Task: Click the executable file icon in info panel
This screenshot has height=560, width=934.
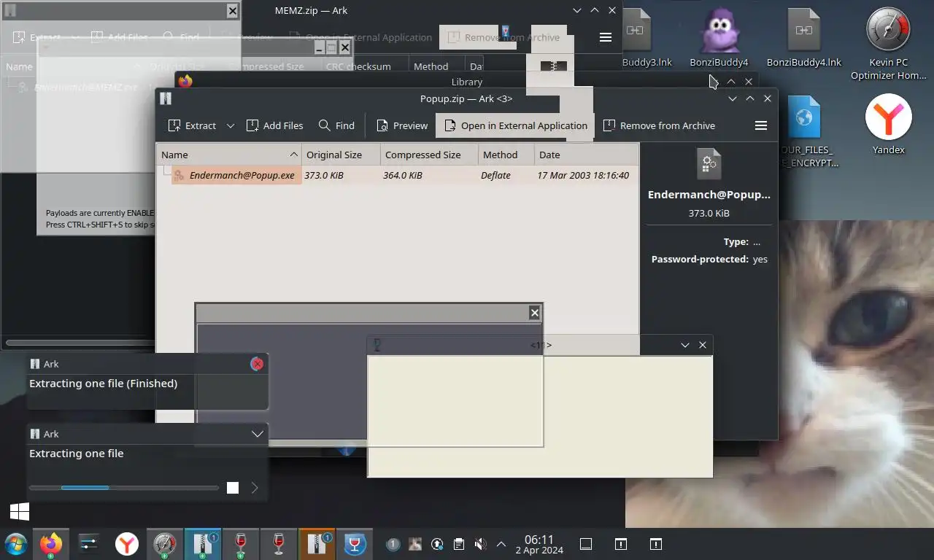Action: coord(709,164)
